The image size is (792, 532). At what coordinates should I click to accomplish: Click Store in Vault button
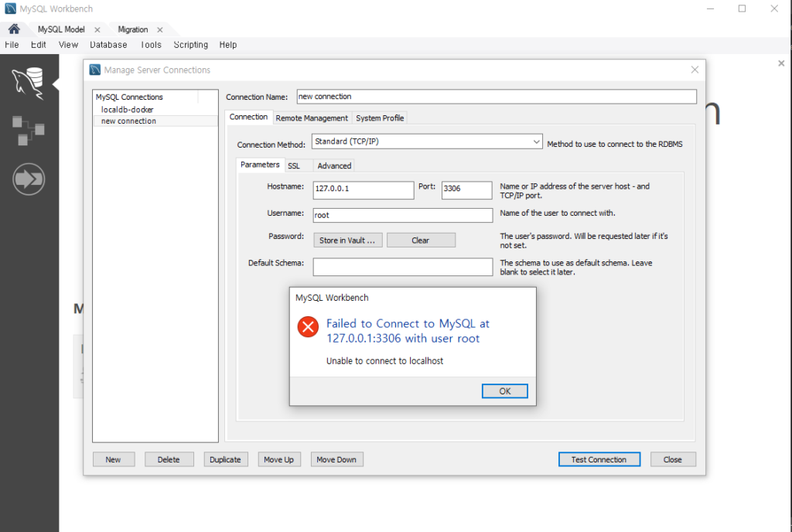[347, 240]
